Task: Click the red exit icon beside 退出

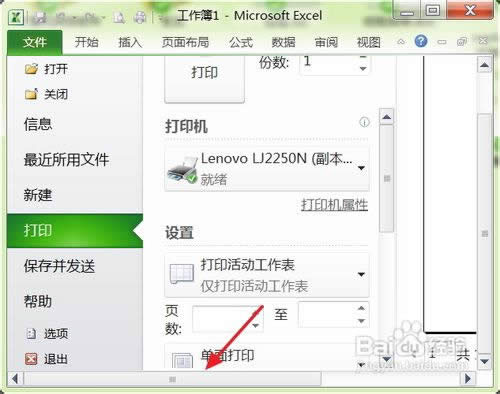Action: tap(31, 359)
